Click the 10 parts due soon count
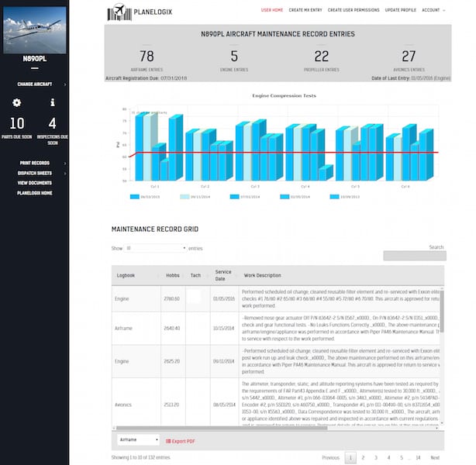The image size is (476, 465). (17, 123)
